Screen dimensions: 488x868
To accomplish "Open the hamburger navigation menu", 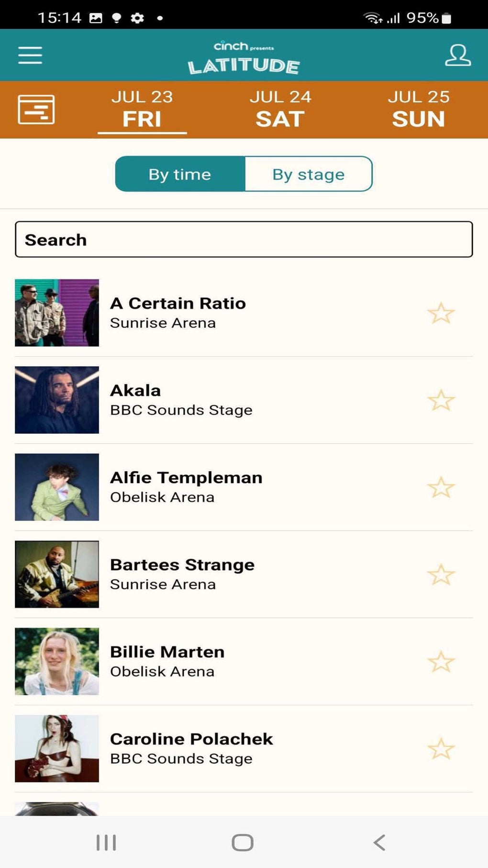I will [x=30, y=55].
